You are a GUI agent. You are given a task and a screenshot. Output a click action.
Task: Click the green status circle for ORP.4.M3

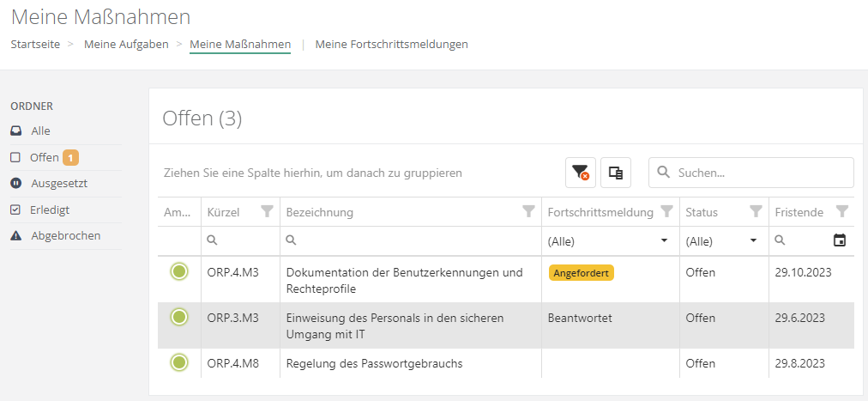click(178, 272)
